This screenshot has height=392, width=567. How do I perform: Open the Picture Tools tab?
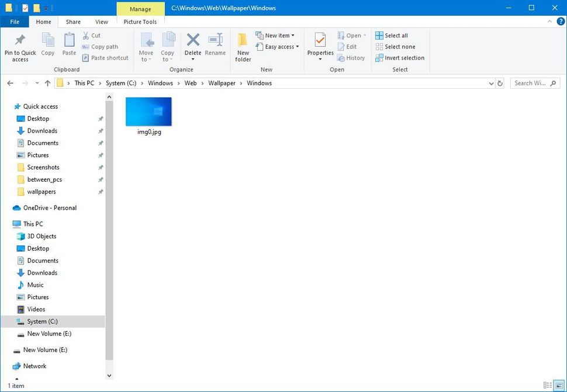tap(140, 22)
